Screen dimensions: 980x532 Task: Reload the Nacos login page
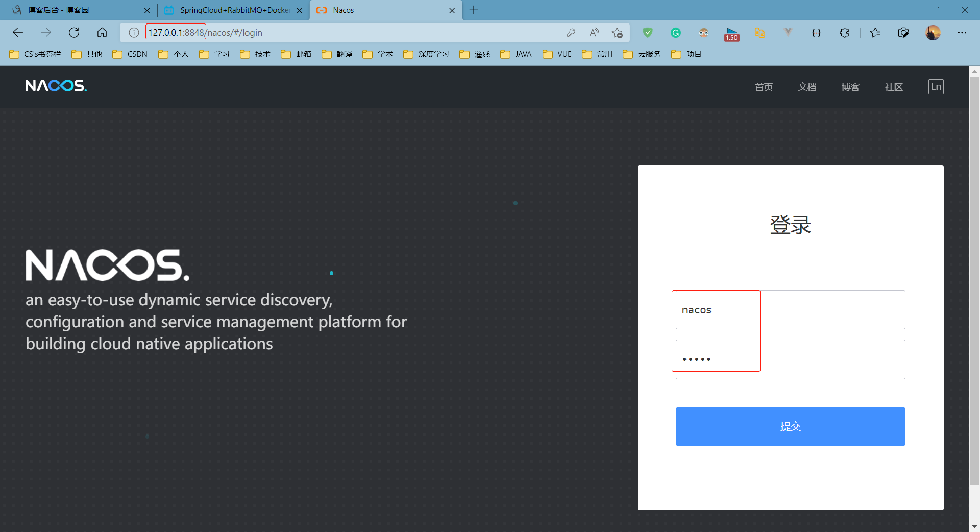[x=74, y=33]
